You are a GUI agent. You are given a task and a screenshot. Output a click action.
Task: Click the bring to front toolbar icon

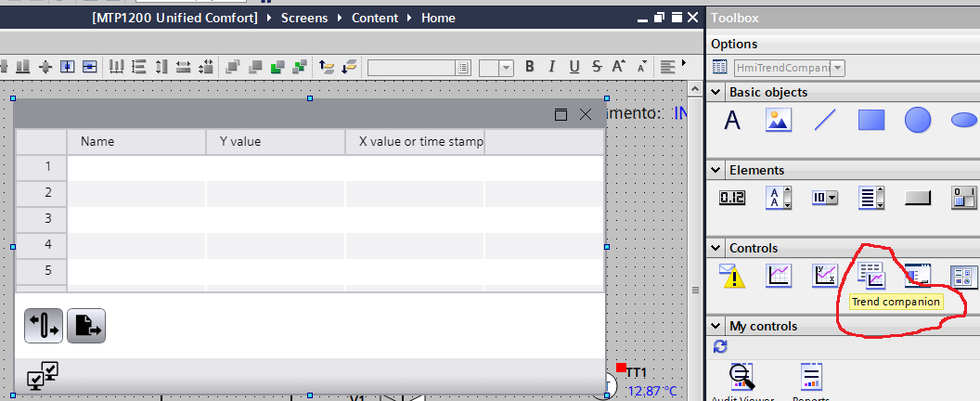point(233,66)
